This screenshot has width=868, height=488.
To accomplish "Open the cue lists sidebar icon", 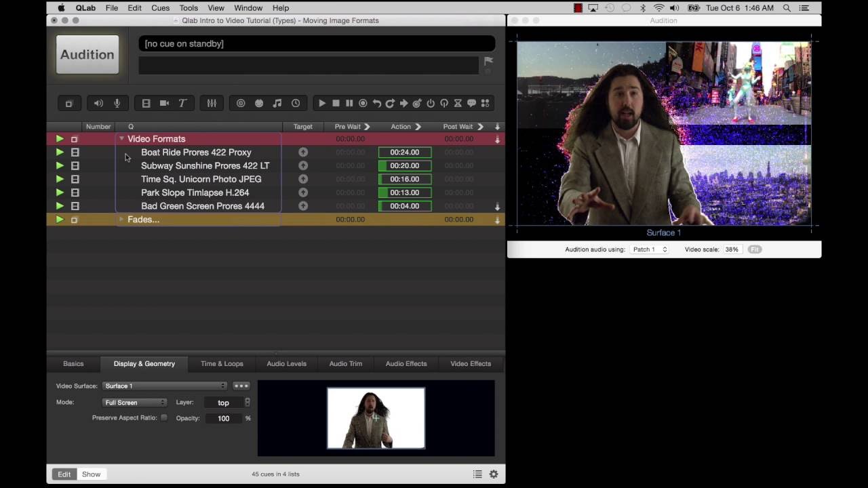I will point(477,474).
